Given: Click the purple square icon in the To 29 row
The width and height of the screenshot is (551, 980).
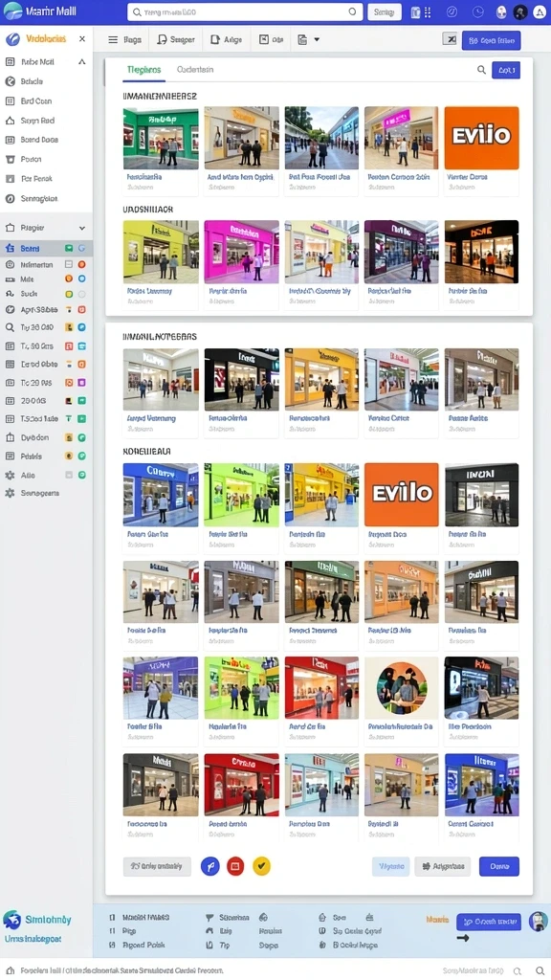Looking at the screenshot, I should point(82,383).
